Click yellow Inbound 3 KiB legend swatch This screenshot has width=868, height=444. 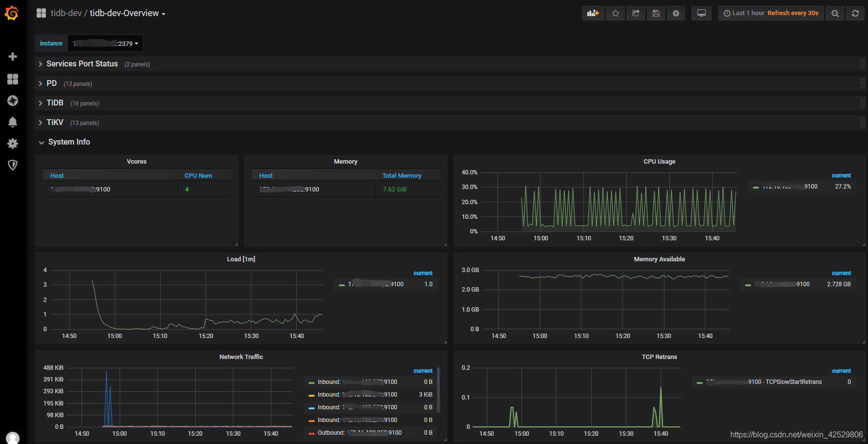click(x=311, y=396)
